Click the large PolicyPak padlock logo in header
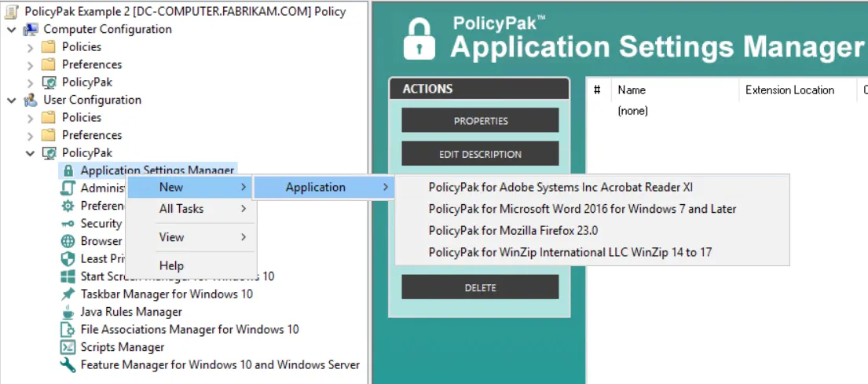Image resolution: width=868 pixels, height=384 pixels. (x=419, y=38)
